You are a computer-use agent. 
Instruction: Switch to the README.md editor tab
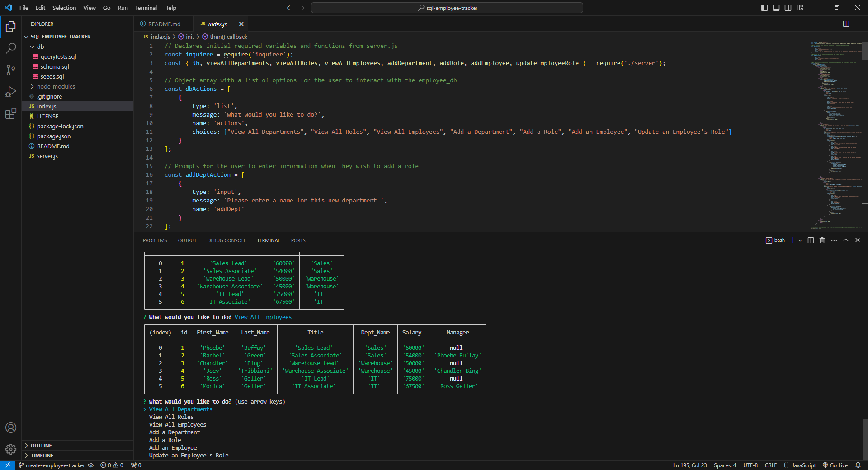[164, 24]
